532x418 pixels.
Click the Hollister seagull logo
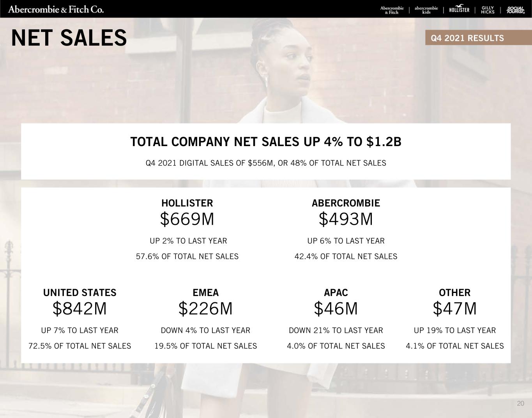459,9
